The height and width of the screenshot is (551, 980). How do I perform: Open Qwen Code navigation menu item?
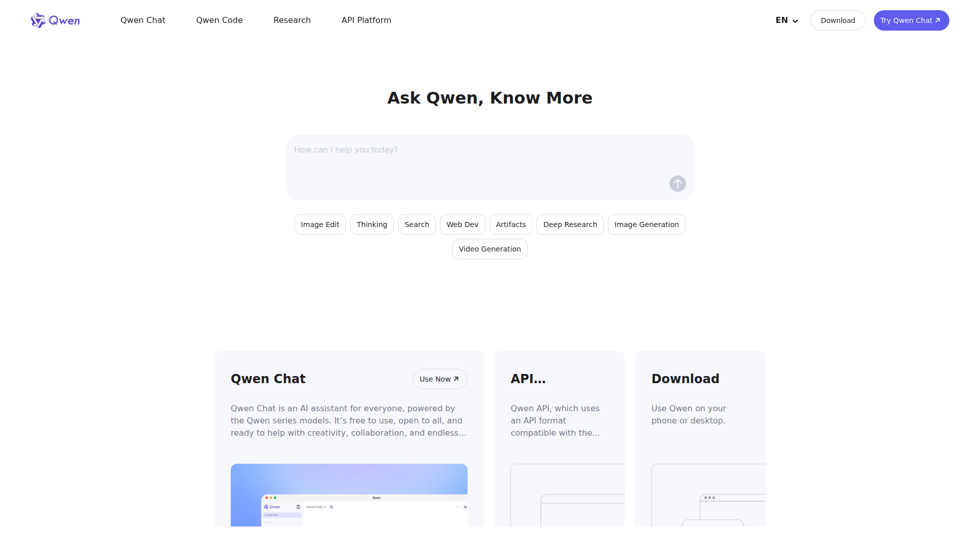coord(219,20)
